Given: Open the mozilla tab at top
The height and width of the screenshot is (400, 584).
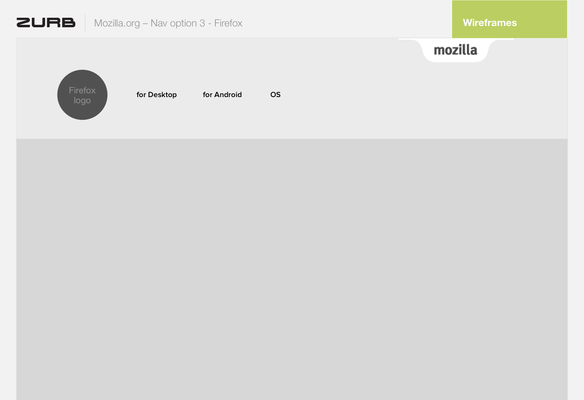Looking at the screenshot, I should pos(456,50).
